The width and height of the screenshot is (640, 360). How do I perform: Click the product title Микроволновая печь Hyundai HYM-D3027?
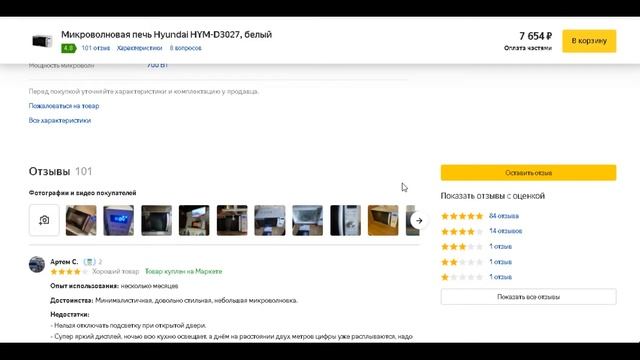167,35
